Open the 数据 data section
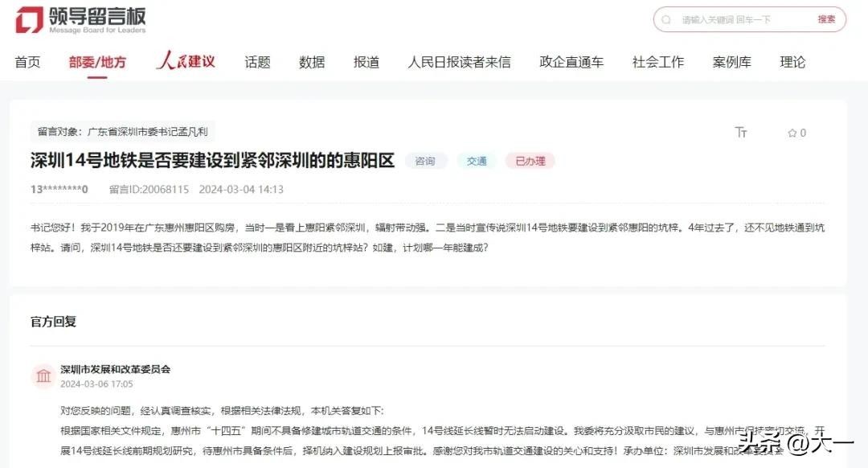The height and width of the screenshot is (468, 868). pyautogui.click(x=312, y=62)
